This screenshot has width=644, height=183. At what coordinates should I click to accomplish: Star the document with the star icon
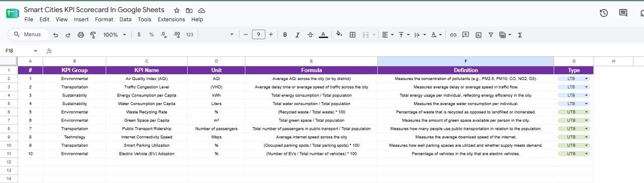(x=177, y=11)
